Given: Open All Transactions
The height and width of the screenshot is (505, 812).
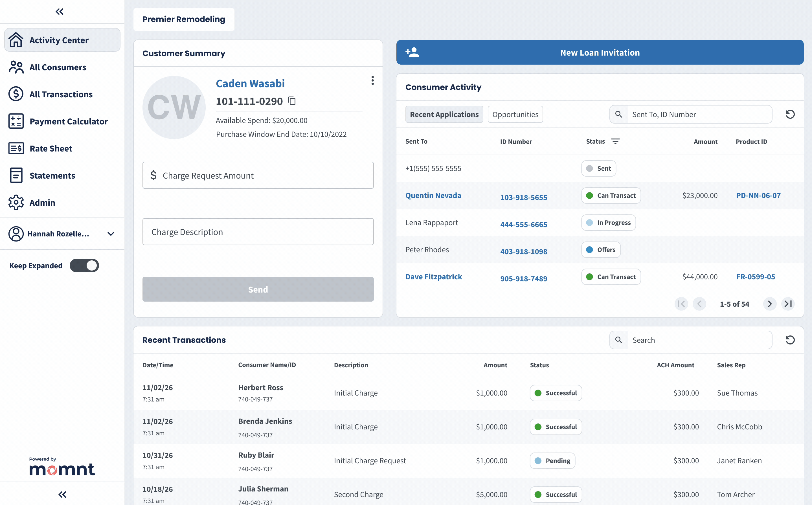Looking at the screenshot, I should click(x=61, y=94).
